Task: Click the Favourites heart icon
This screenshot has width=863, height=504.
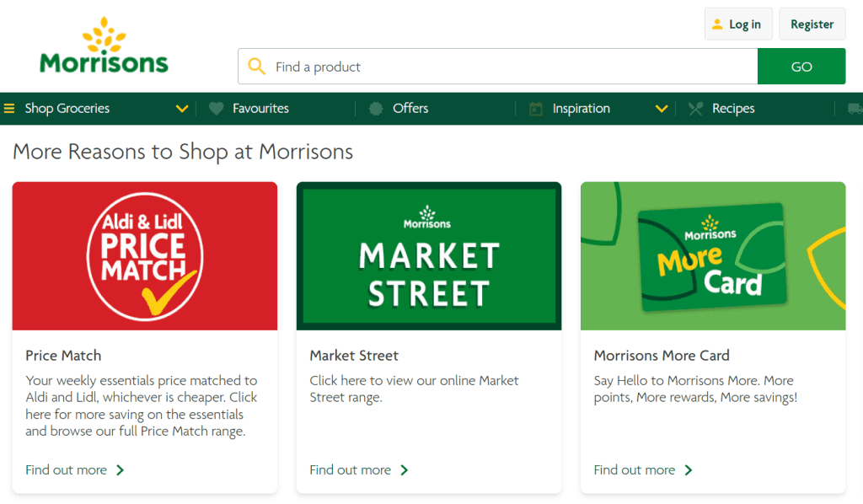Action: pyautogui.click(x=217, y=109)
